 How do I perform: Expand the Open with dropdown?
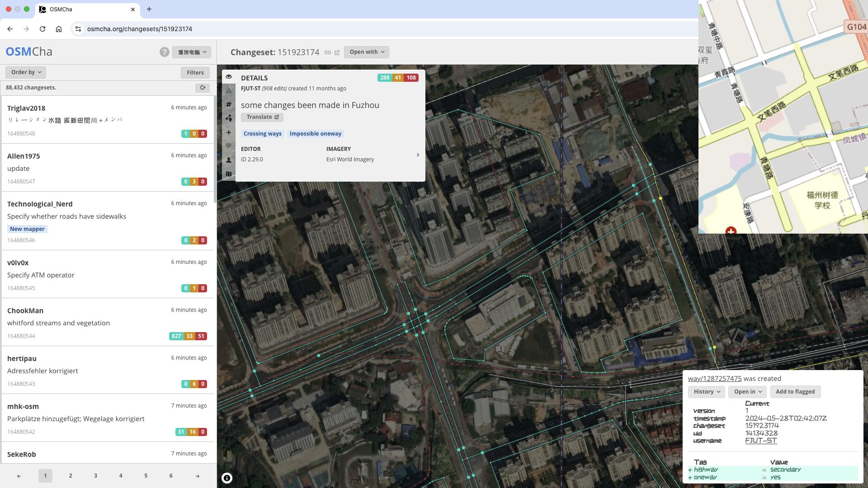tap(367, 52)
